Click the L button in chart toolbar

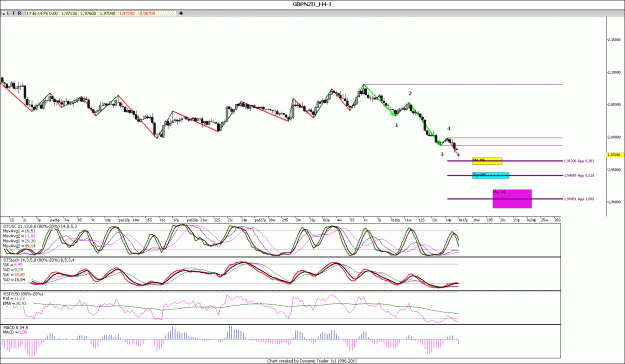tap(9, 14)
